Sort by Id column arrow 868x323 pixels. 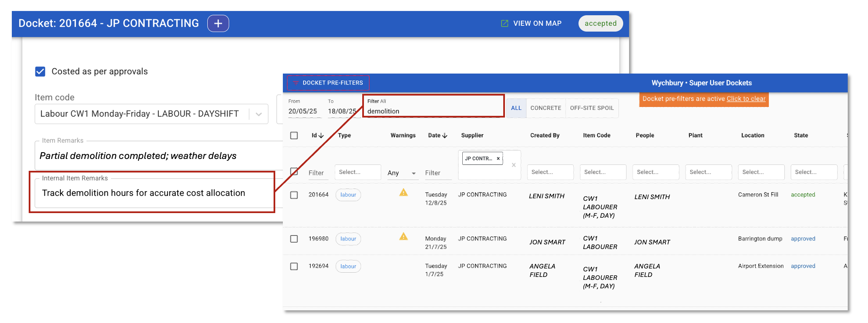321,136
